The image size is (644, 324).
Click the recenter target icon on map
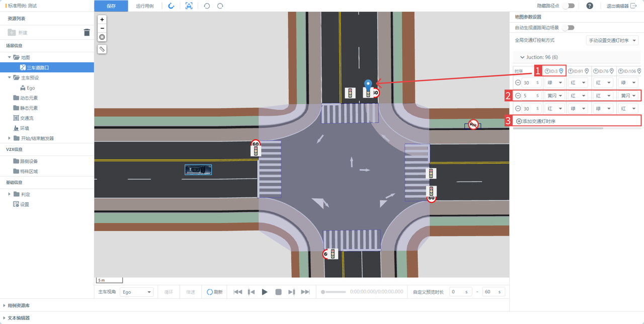[x=102, y=37]
